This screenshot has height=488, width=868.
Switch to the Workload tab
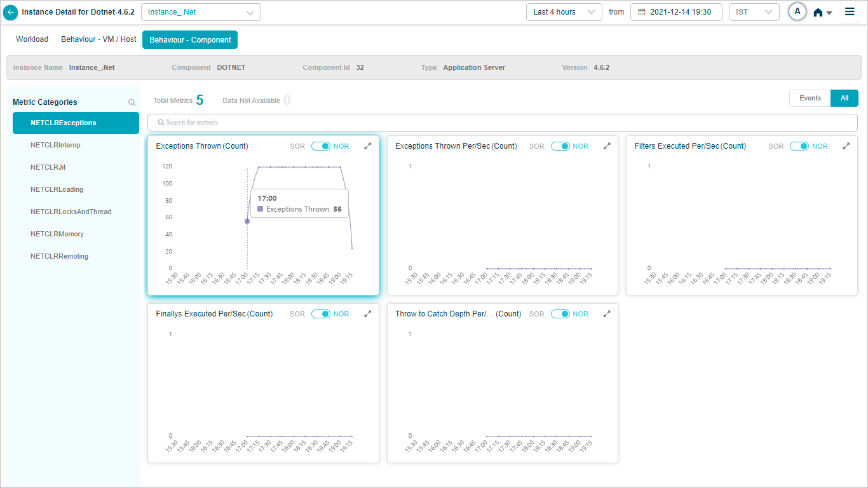point(32,39)
